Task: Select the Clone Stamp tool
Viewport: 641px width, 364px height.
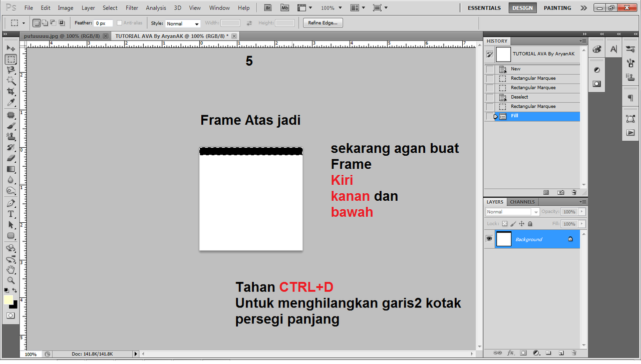Action: pyautogui.click(x=11, y=137)
